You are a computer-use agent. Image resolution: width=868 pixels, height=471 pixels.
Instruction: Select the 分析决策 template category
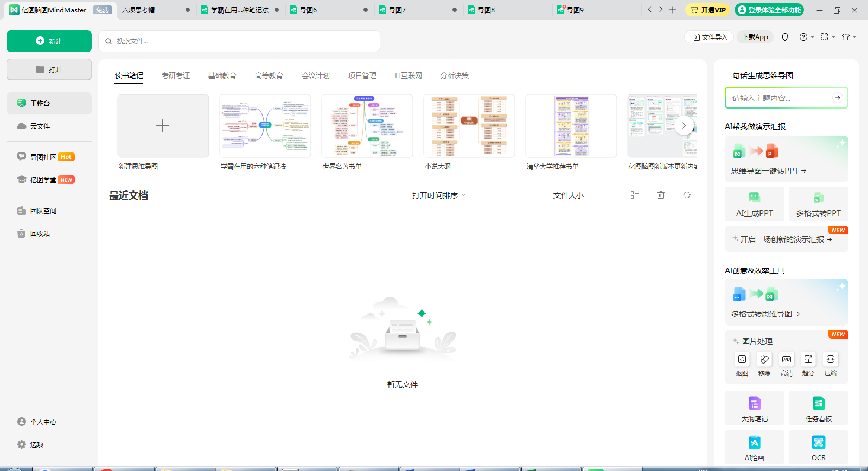(455, 75)
